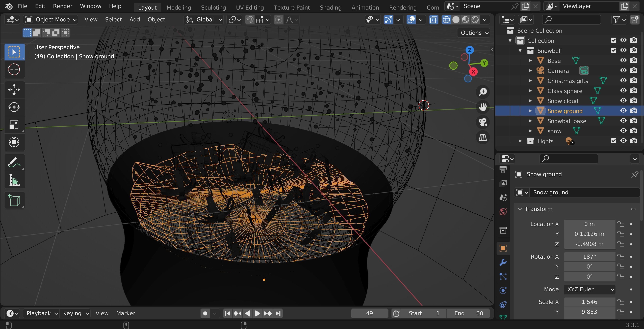Viewport: 644px width, 329px height.
Task: Open the Object properties orange square tab
Action: point(503,248)
